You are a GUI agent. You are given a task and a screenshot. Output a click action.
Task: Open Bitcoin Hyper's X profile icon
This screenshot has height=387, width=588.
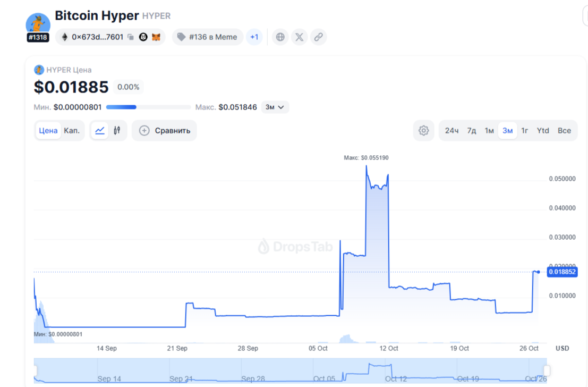(x=299, y=37)
